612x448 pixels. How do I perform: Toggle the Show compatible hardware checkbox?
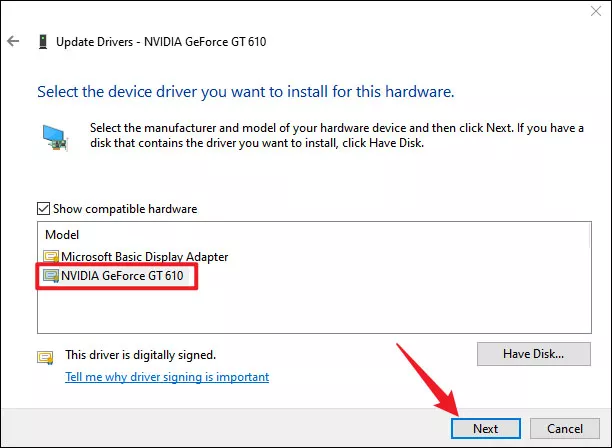click(x=43, y=209)
